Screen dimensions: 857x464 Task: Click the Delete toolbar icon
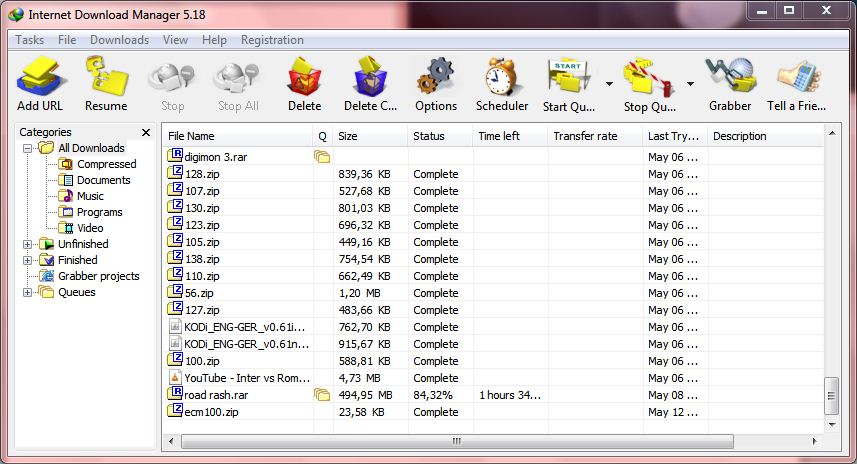pyautogui.click(x=304, y=77)
